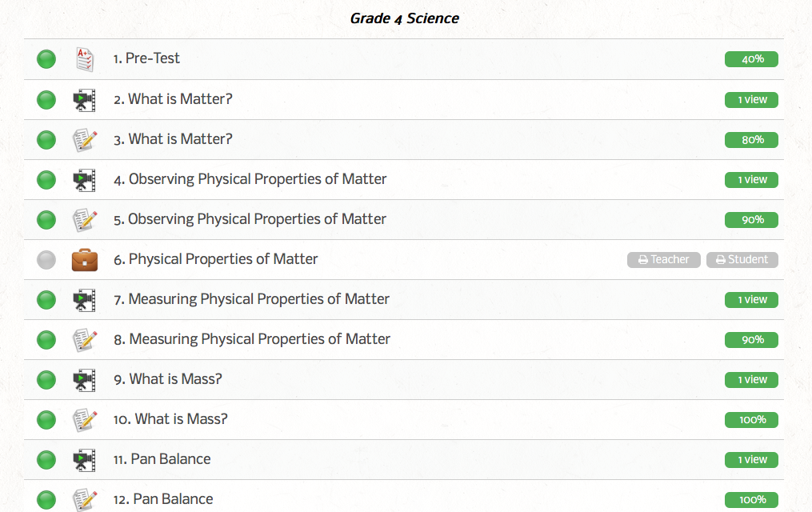Viewport: 812px width, 512px height.
Task: Click green status circle for lesson 9
Action: pos(46,380)
